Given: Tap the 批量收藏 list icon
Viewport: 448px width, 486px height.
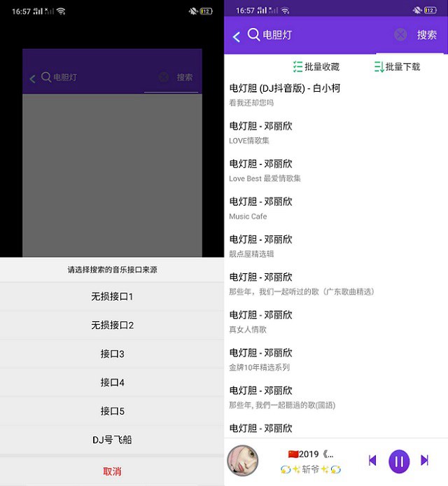Looking at the screenshot, I should click(297, 67).
